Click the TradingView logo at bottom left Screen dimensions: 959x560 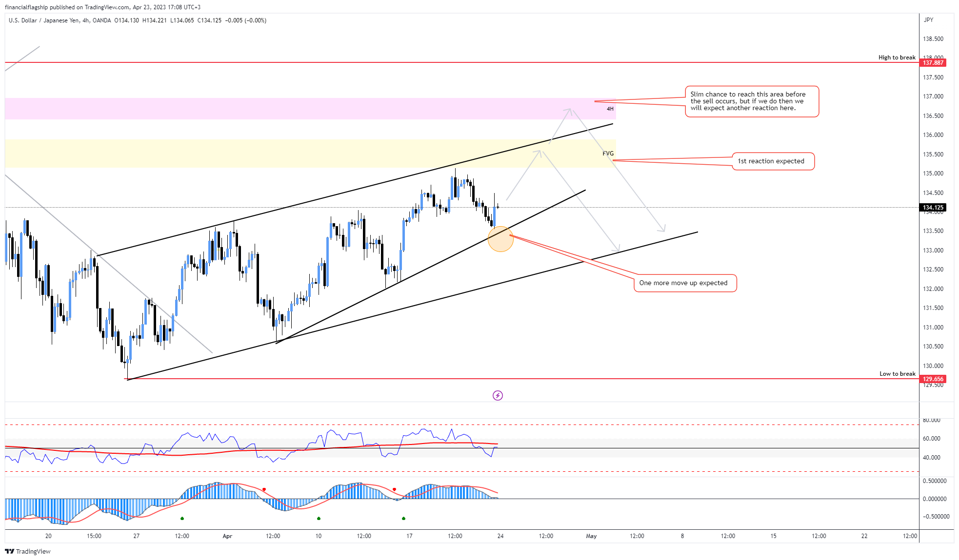click(x=28, y=551)
